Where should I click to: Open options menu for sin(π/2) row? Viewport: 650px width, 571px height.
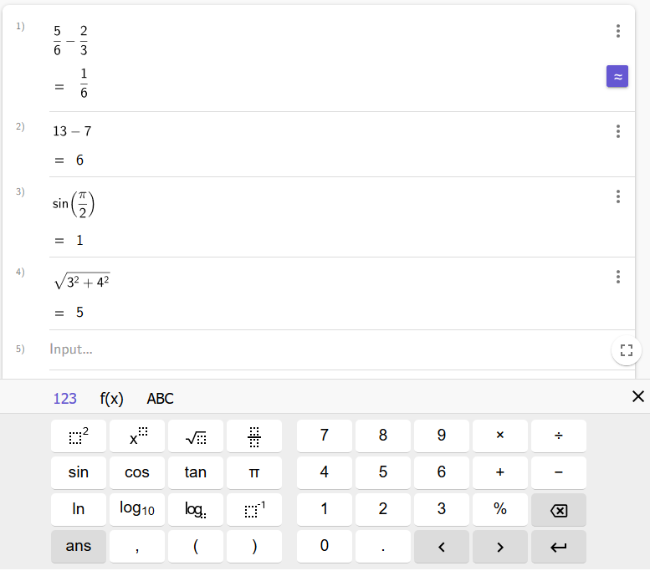click(x=618, y=196)
